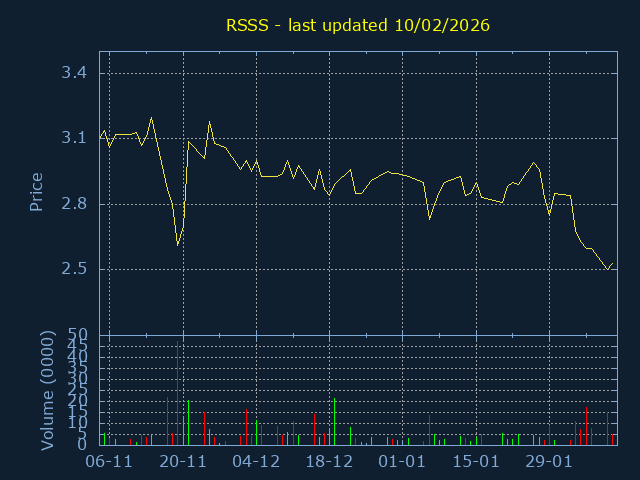Screen dimensions: 640x480
Task: Click the tallest red volume bar after 29-01
Action: (x=586, y=426)
